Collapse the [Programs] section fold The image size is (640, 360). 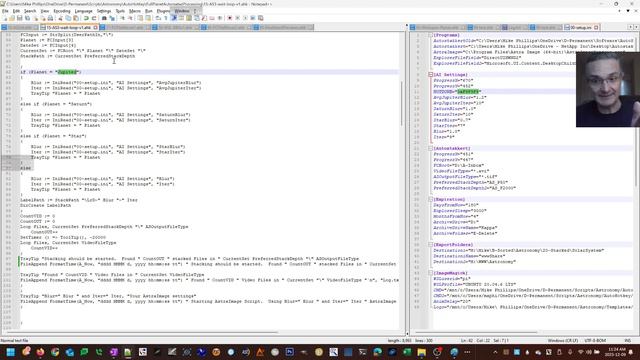(x=430, y=35)
